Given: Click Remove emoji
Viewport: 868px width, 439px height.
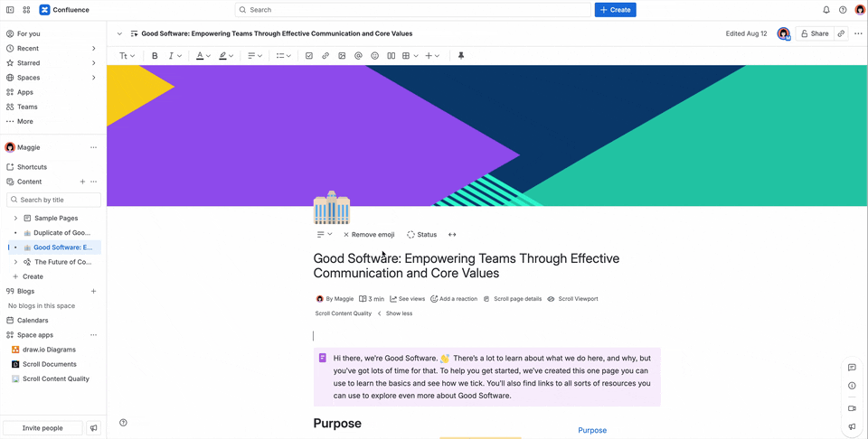Looking at the screenshot, I should (x=369, y=235).
